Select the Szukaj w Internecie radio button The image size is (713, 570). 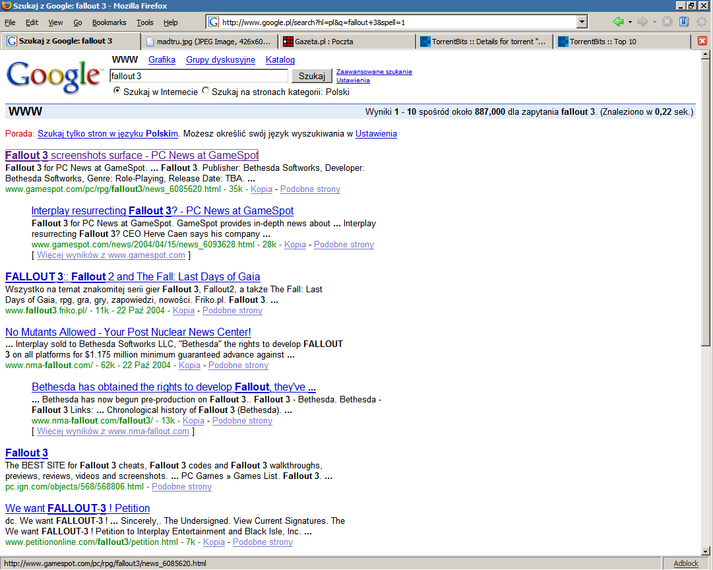(x=117, y=90)
